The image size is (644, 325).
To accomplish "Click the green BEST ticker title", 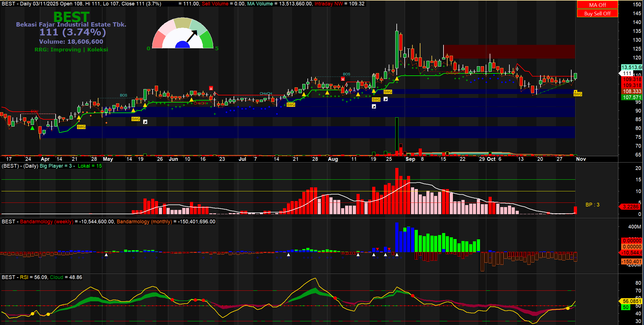I will 71,17.
